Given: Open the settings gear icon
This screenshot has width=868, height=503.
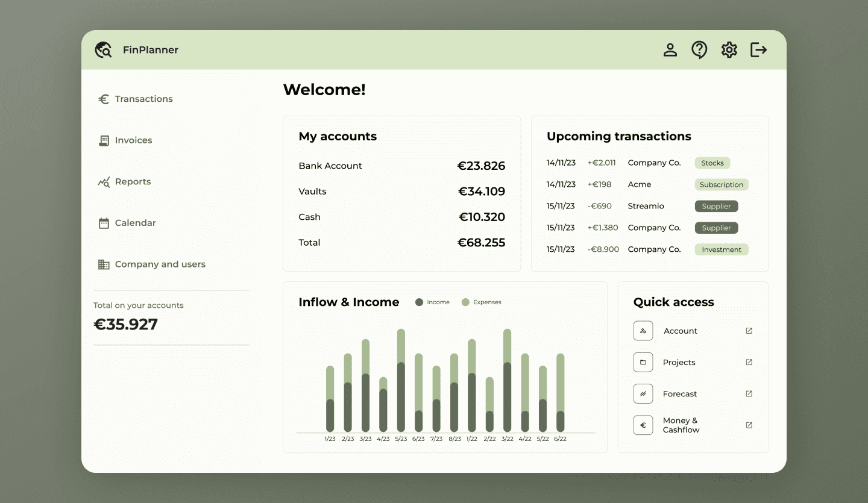Looking at the screenshot, I should 729,50.
